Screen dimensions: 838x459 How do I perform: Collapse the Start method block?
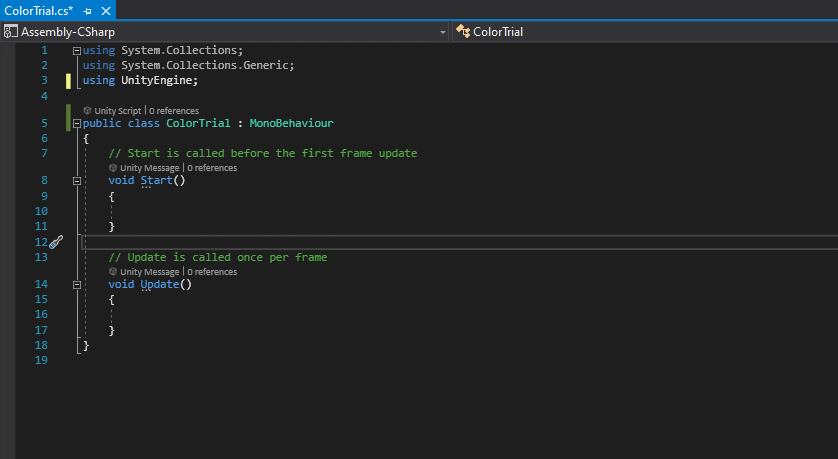[x=78, y=181]
